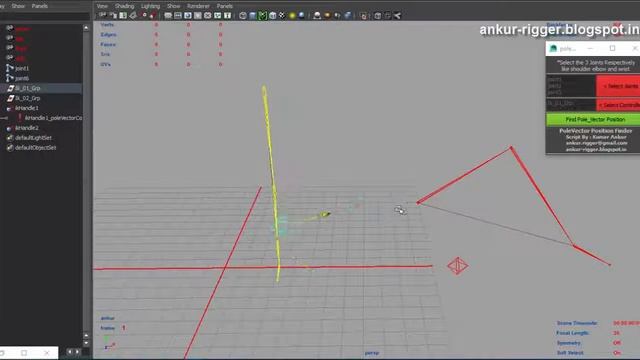Screen dimensions: 640x360
Task: Click the Isolate Select toolbar icon
Action: click(363, 16)
